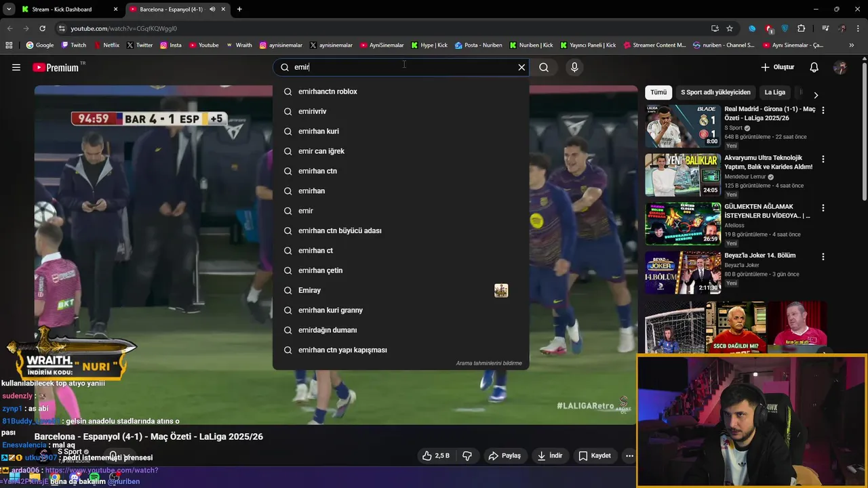868x488 pixels.
Task: Open the Netflix bookmark
Action: (x=106, y=45)
